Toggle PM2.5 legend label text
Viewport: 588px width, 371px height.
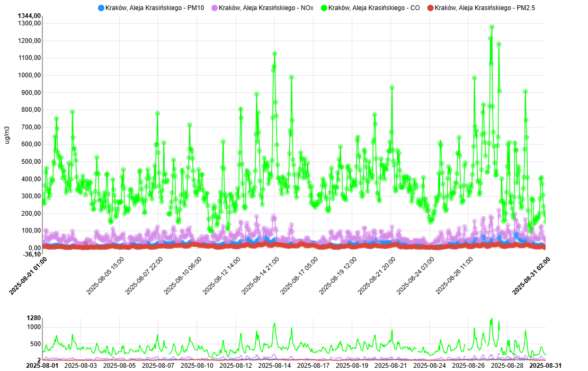485,8
